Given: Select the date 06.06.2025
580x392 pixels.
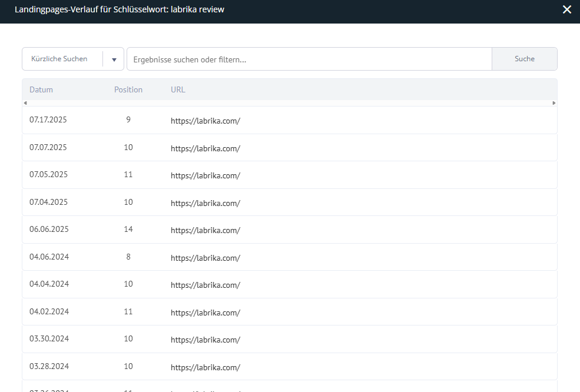Looking at the screenshot, I should pyautogui.click(x=49, y=230).
